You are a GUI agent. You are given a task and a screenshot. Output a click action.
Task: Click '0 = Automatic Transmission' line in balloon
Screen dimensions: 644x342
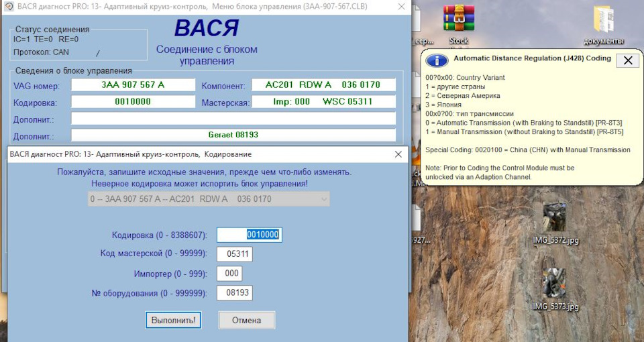tap(524, 123)
